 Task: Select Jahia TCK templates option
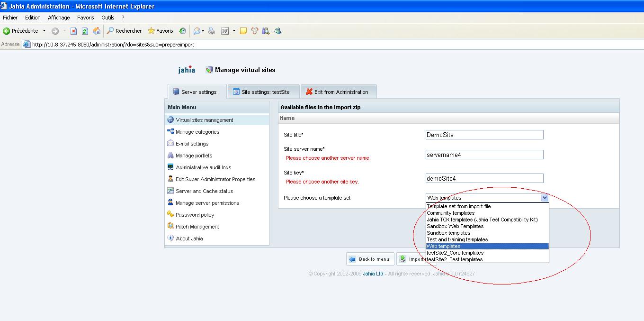coord(487,220)
